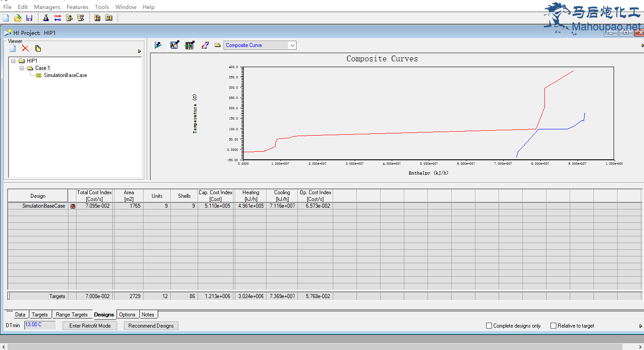This screenshot has height=350, width=644.
Task: Click the rightmost main toolbar icon
Action: (x=109, y=18)
